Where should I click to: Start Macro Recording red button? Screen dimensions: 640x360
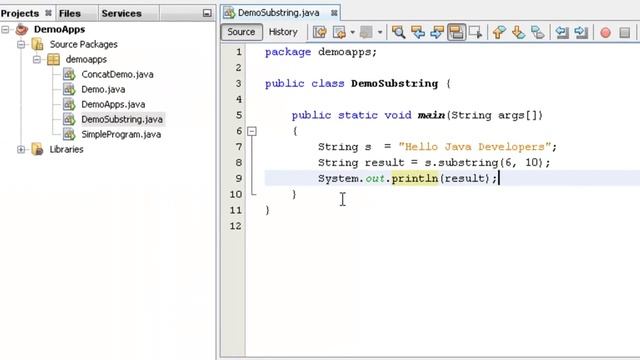coord(606,33)
